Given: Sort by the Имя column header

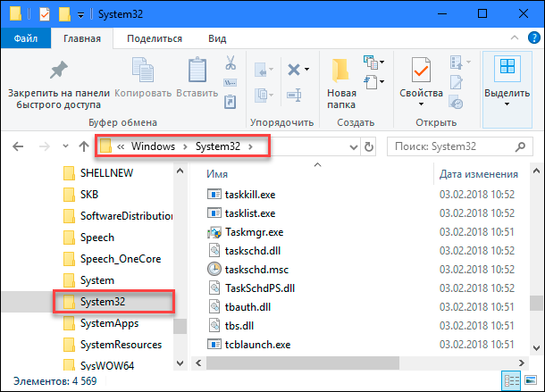Looking at the screenshot, I should [x=217, y=174].
